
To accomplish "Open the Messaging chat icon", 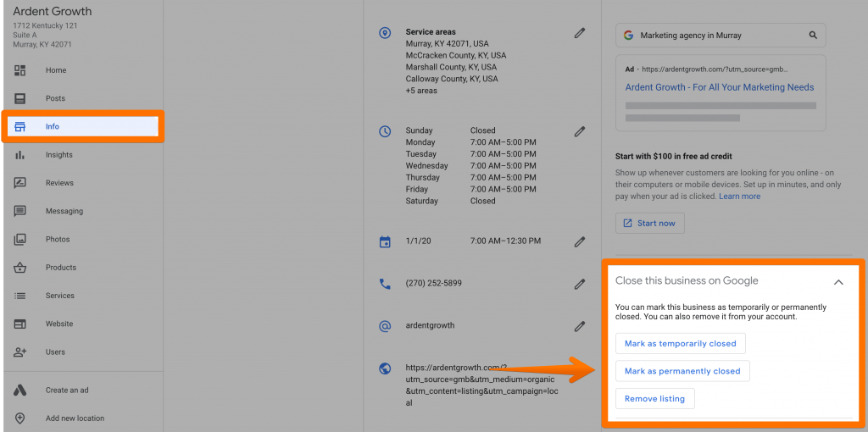I will (20, 211).
